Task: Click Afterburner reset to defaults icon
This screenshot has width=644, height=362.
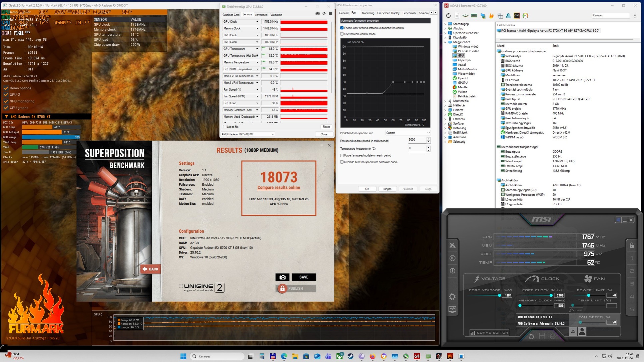Action: [x=531, y=336]
